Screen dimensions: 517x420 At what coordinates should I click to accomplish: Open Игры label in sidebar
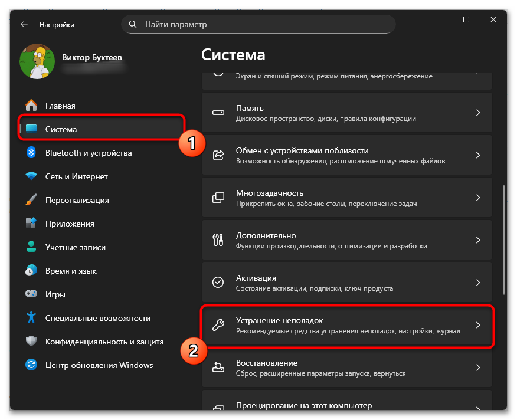click(55, 294)
